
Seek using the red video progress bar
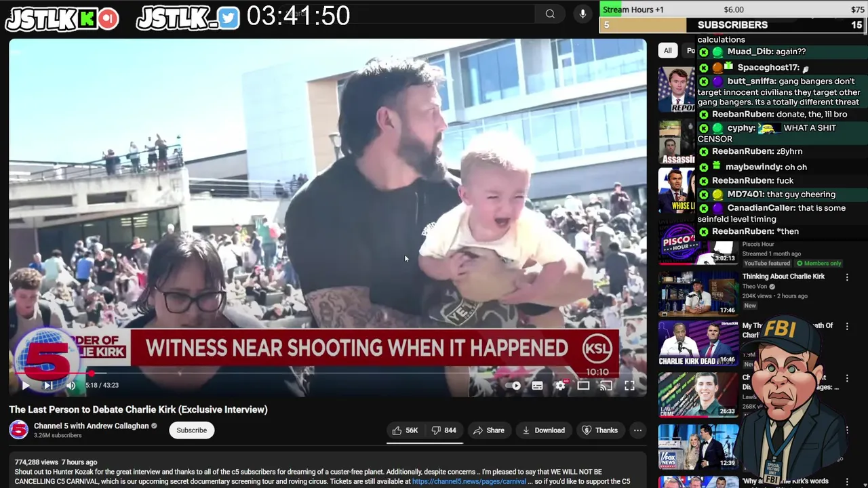point(328,373)
